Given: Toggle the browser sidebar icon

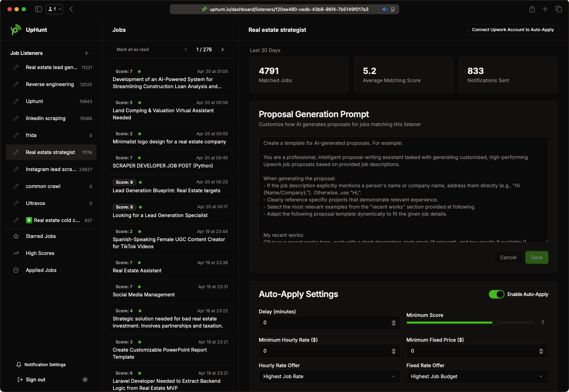Looking at the screenshot, I should (x=39, y=9).
